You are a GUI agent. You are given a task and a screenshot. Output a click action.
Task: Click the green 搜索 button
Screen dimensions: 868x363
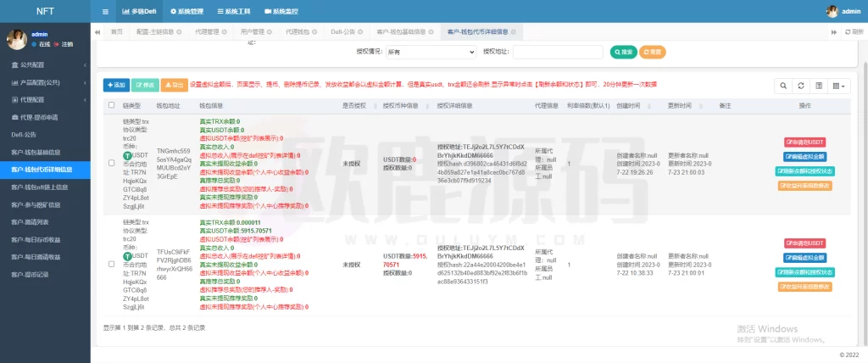click(624, 52)
